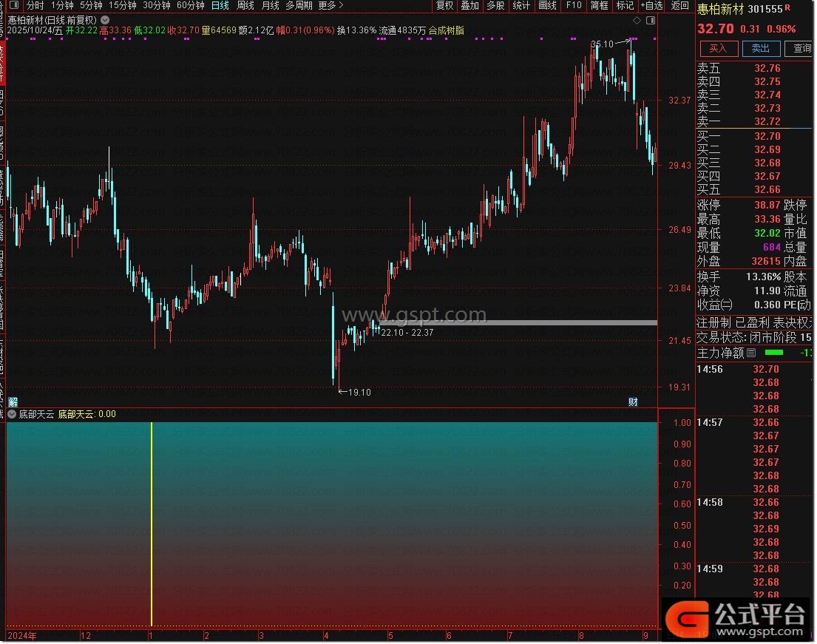
Task: Open the 底部天云 indicator settings circle arrow
Action: (x=12, y=414)
